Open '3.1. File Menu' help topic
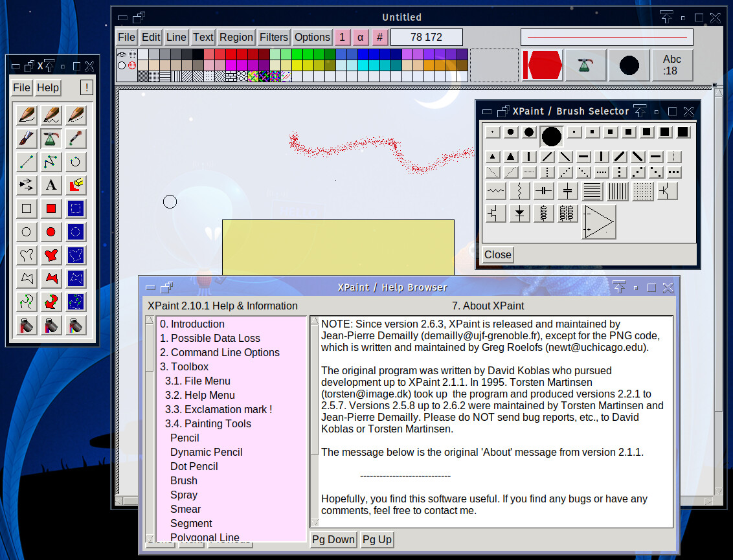The image size is (733, 560). 197,381
